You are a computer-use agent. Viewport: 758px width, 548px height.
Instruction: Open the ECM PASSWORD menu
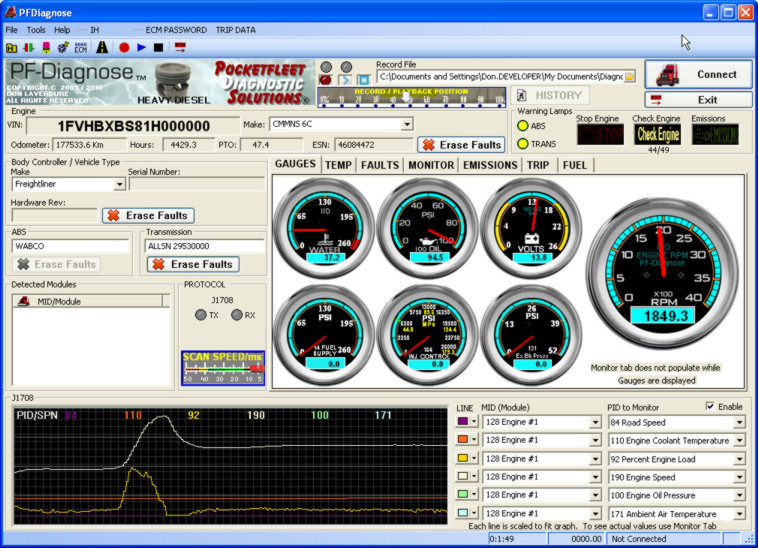click(x=176, y=30)
